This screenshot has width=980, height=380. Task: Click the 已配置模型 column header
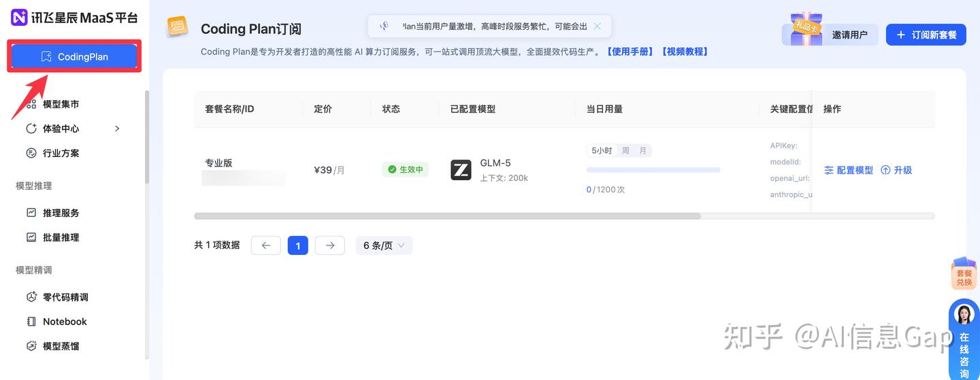(473, 109)
